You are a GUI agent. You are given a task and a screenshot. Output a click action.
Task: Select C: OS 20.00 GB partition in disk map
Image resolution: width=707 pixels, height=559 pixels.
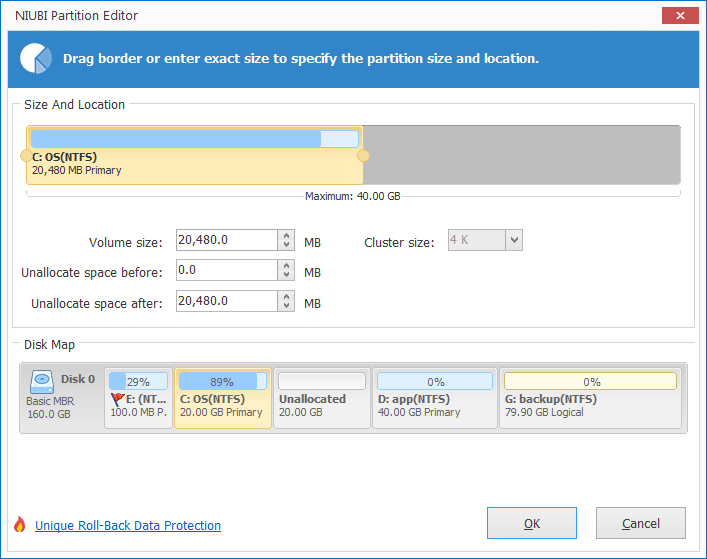click(x=223, y=398)
